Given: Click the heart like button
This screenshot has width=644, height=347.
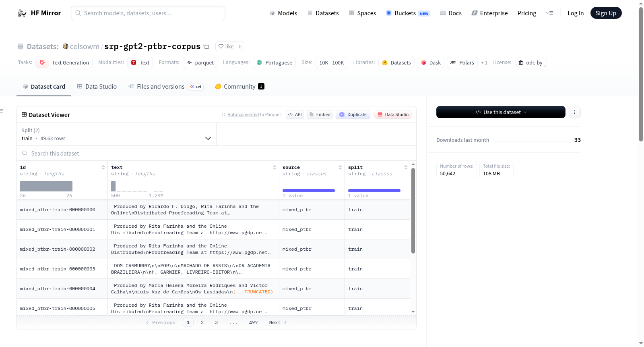Looking at the screenshot, I should point(226,46).
